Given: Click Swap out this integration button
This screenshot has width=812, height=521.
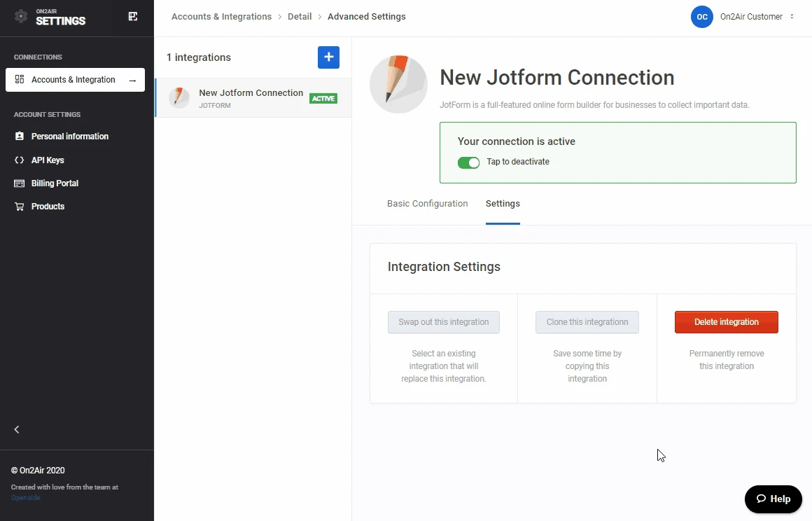Looking at the screenshot, I should [443, 322].
